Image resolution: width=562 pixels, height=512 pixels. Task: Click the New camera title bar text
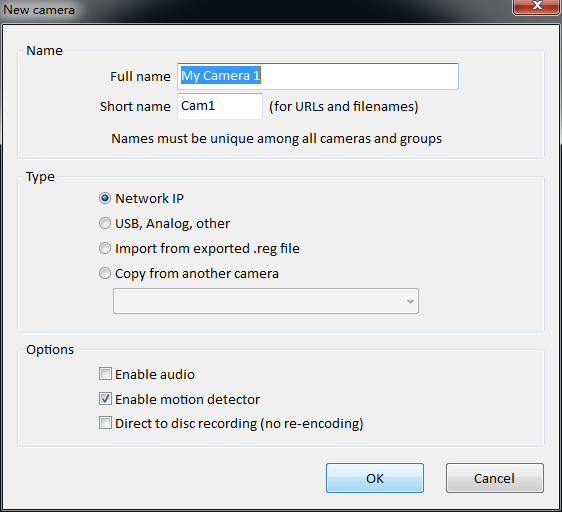(x=39, y=10)
